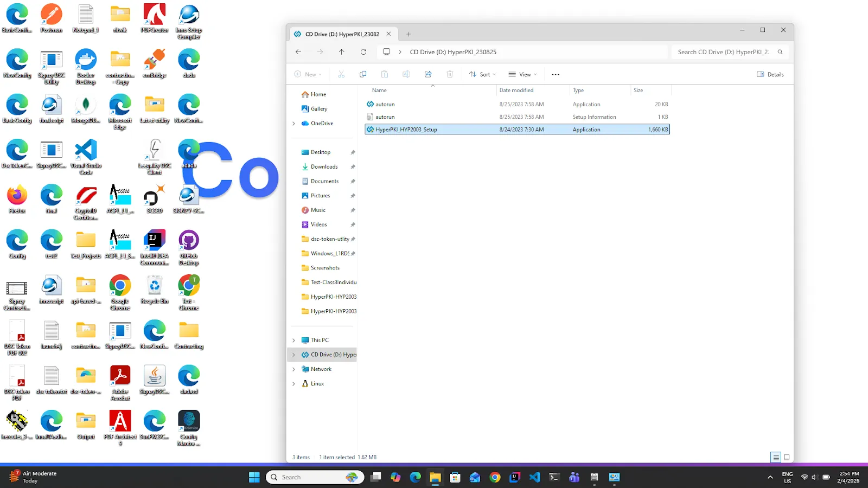This screenshot has width=868, height=488.
Task: Select the CD Drive HyperPKI tab
Action: coord(342,34)
